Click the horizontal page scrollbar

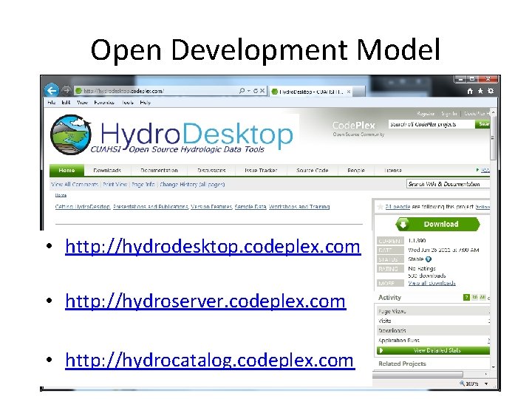click(417, 374)
